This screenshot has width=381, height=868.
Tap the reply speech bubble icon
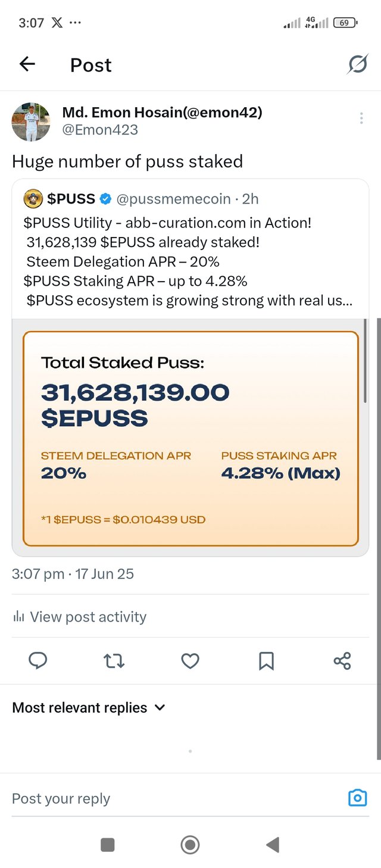(x=38, y=661)
